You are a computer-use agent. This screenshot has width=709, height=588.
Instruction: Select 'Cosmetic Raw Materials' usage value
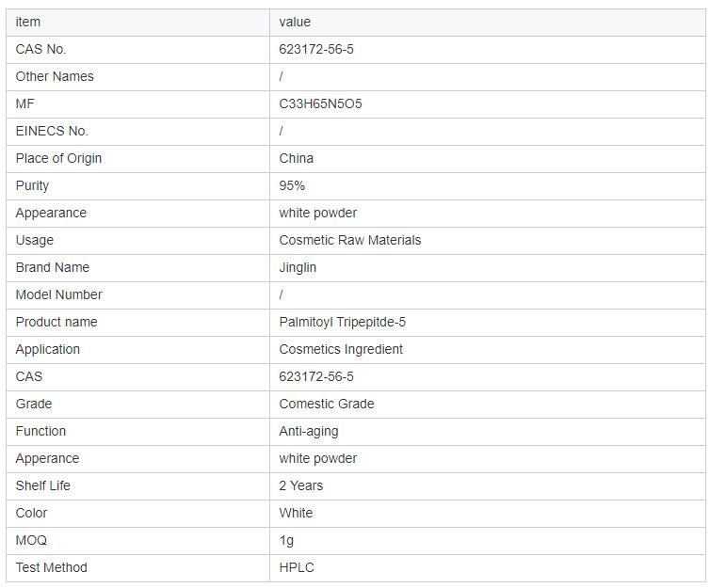tap(350, 240)
